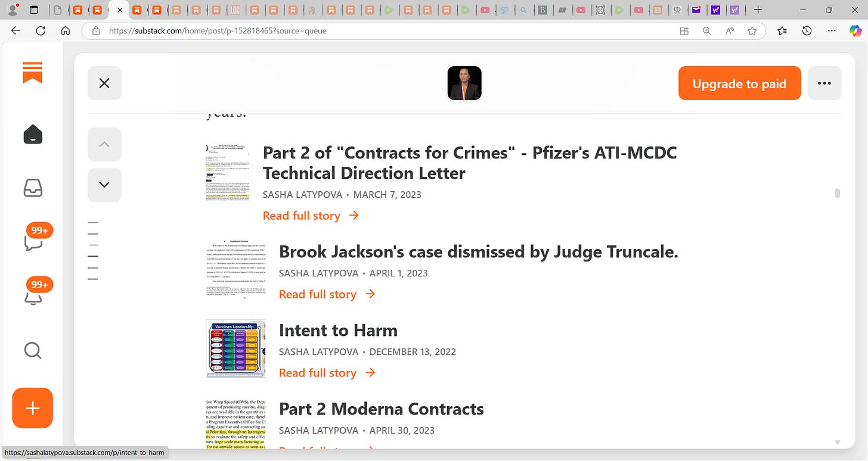Open a new tab with the plus button
Image resolution: width=868 pixels, height=461 pixels.
[758, 10]
